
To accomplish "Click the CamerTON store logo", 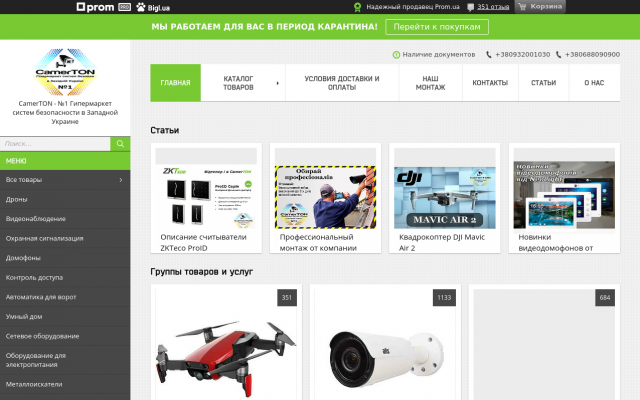I will pyautogui.click(x=65, y=72).
